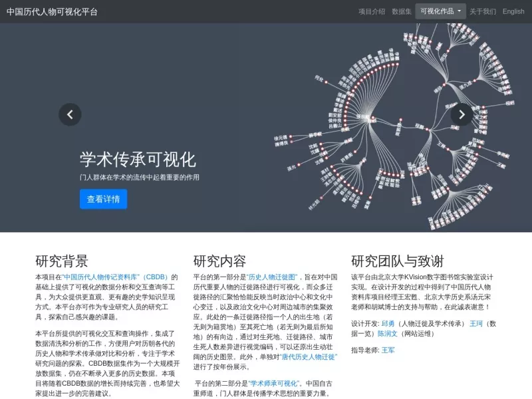This screenshot has width=532, height=399.
Task: Switch language to English
Action: pyautogui.click(x=513, y=11)
